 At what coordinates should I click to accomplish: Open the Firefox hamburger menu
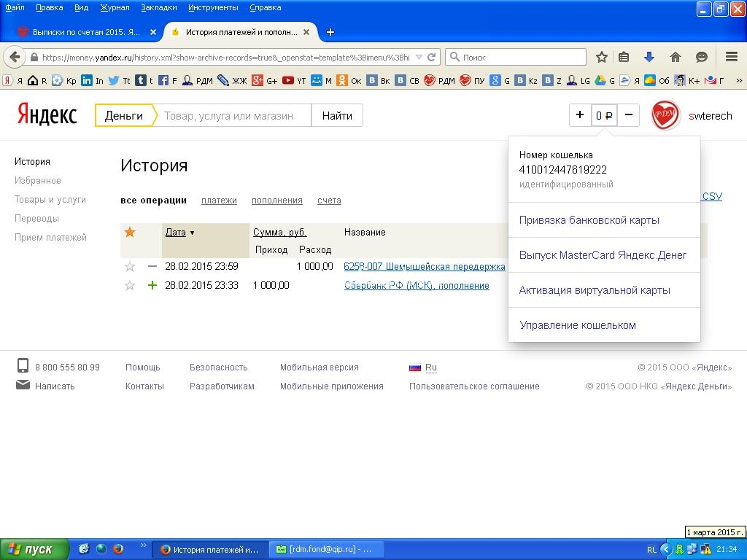732,57
